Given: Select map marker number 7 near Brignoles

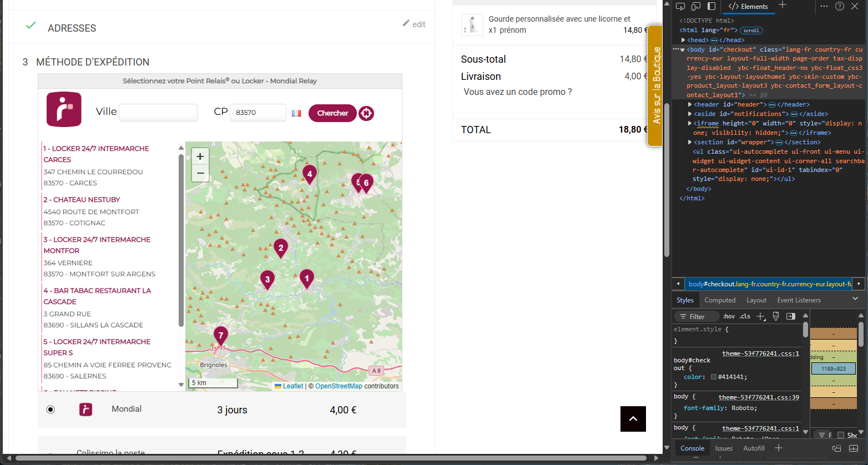Looking at the screenshot, I should pos(221,336).
